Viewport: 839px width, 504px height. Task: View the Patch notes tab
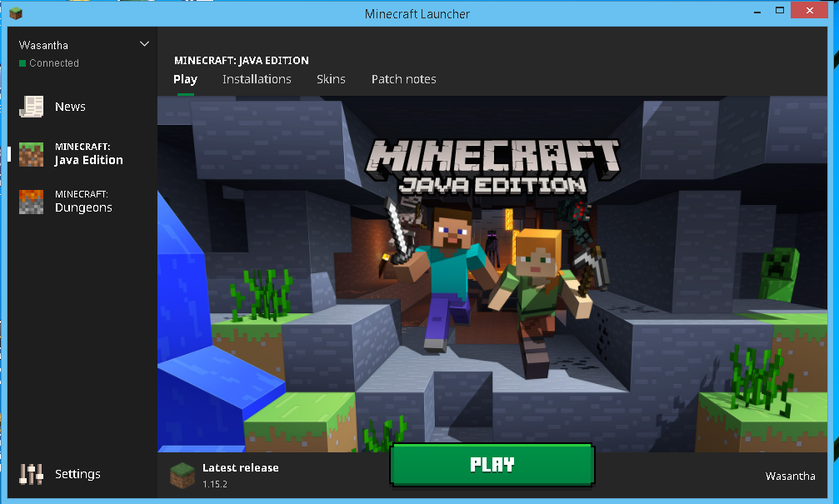404,79
